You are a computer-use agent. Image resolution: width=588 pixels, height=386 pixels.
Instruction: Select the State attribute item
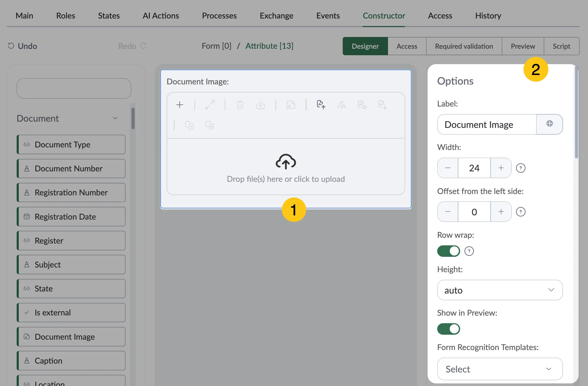(x=71, y=289)
